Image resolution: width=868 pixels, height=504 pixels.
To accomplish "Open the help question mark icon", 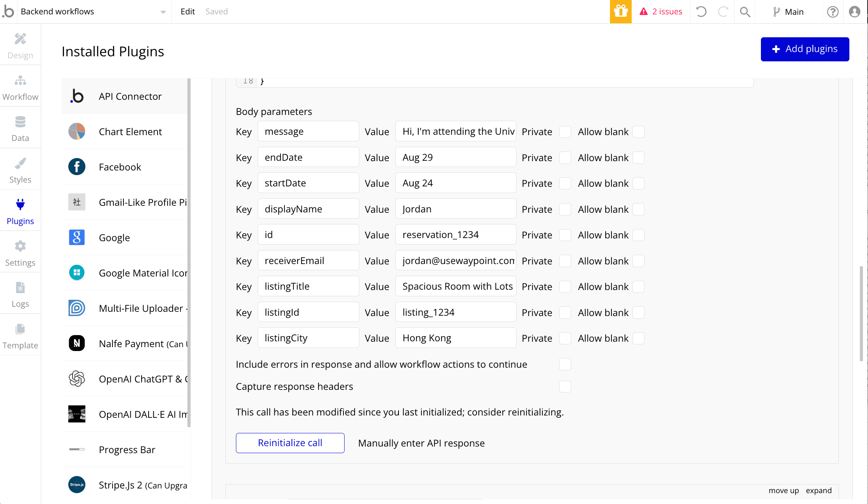I will pyautogui.click(x=832, y=12).
